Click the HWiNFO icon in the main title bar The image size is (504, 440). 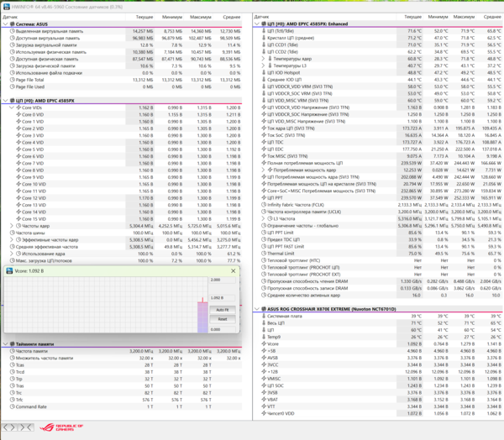pos(7,7)
